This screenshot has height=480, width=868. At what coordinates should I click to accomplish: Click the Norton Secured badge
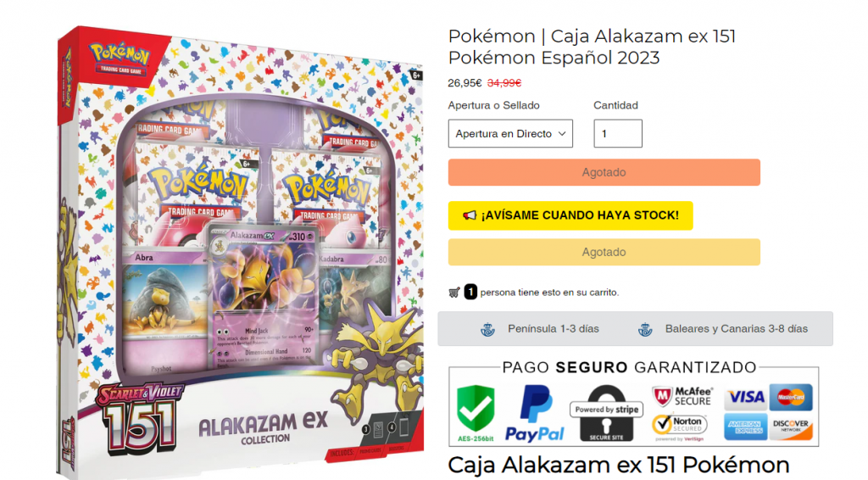pos(680,427)
